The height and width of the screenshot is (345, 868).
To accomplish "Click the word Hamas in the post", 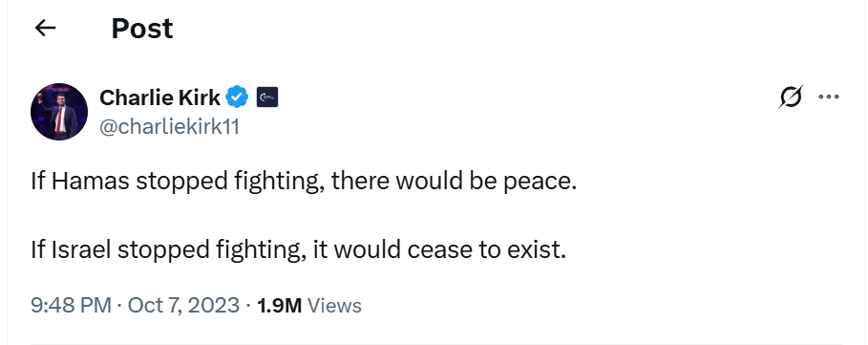I will click(x=91, y=182).
